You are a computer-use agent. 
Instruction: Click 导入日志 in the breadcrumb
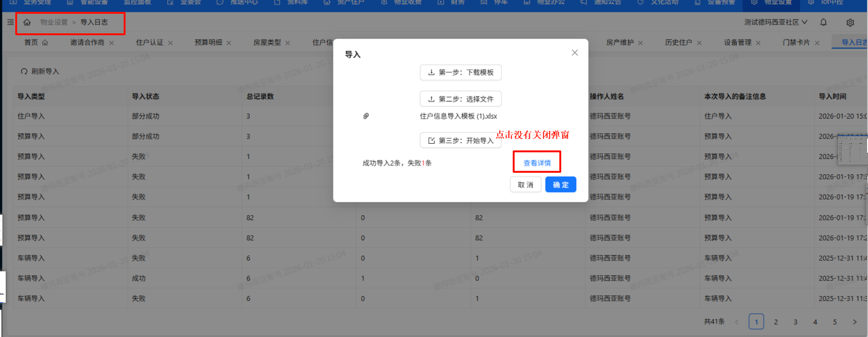tap(94, 22)
